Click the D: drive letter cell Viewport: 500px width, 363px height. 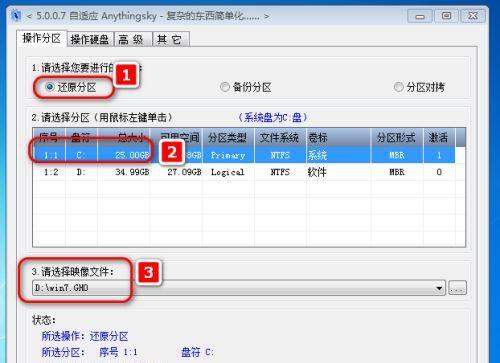81,172
